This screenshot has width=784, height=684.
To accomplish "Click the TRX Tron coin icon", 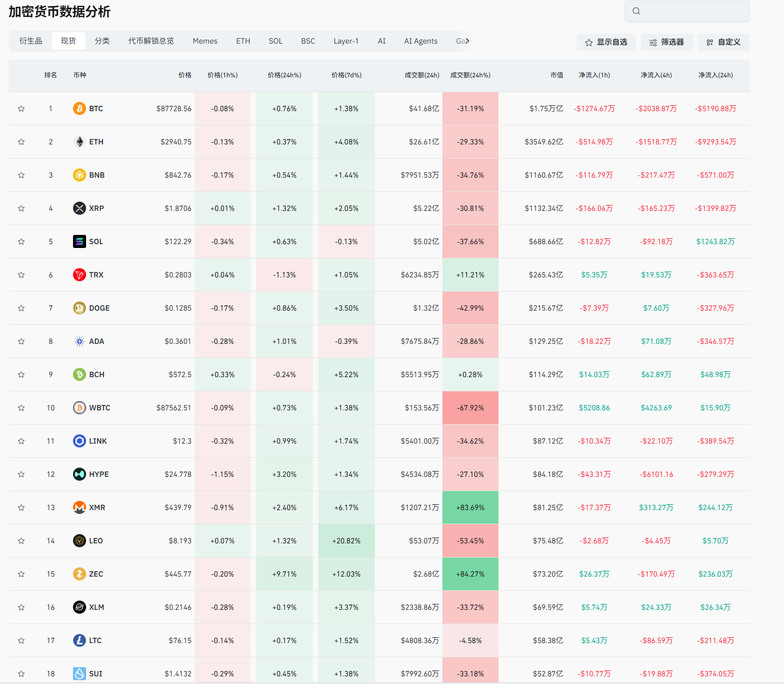I will click(80, 275).
